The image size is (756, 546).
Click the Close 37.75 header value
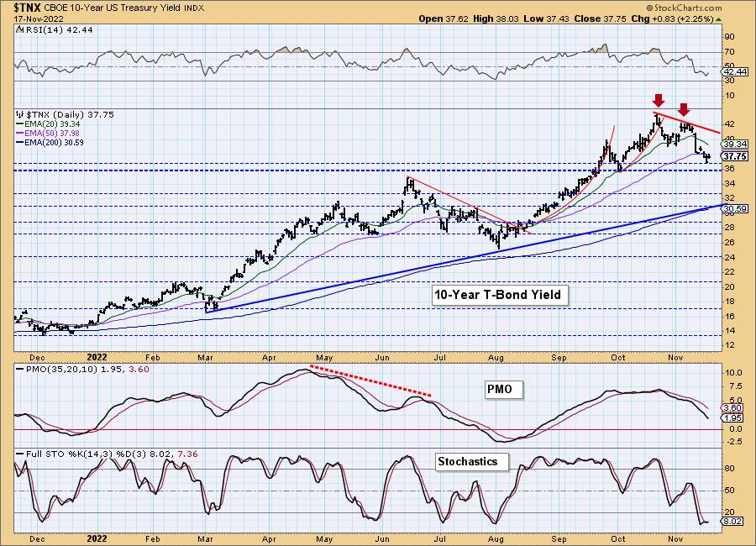(x=601, y=18)
